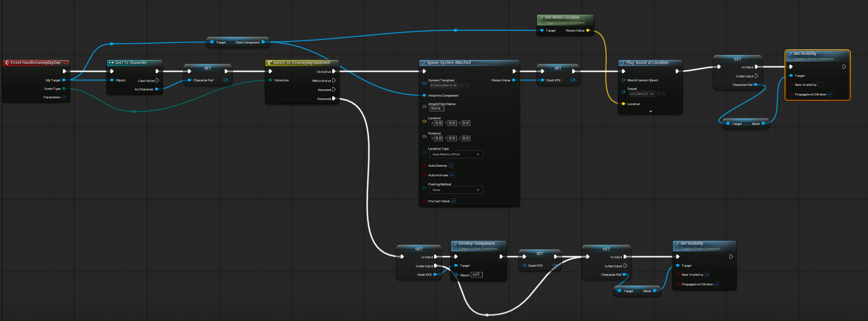Click the Executed execution output pin
Viewport: 868px width, 321px height.
pyautogui.click(x=334, y=89)
